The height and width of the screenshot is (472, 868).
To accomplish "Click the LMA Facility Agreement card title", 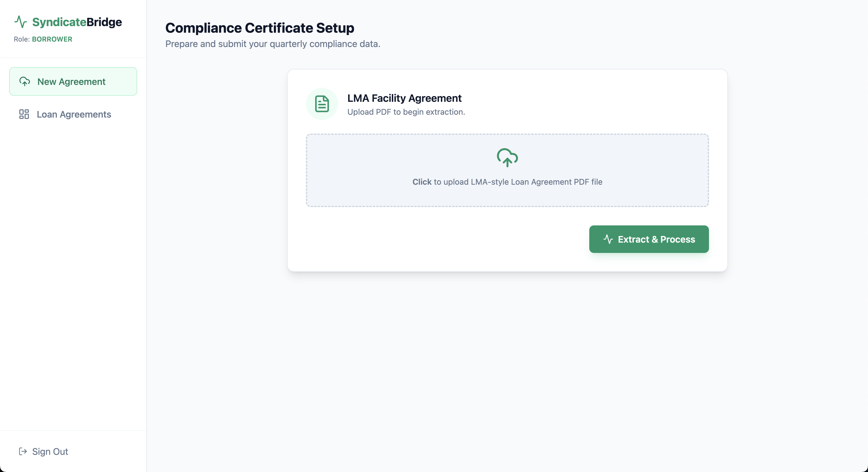I will (404, 98).
